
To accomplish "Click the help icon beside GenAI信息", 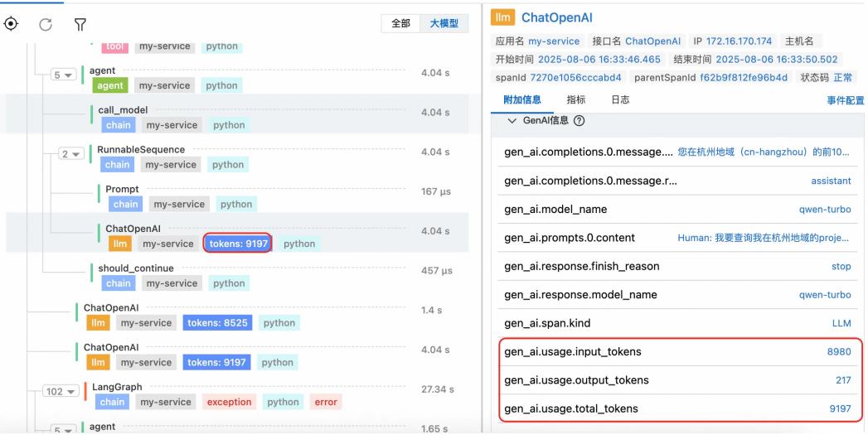I will coord(579,121).
